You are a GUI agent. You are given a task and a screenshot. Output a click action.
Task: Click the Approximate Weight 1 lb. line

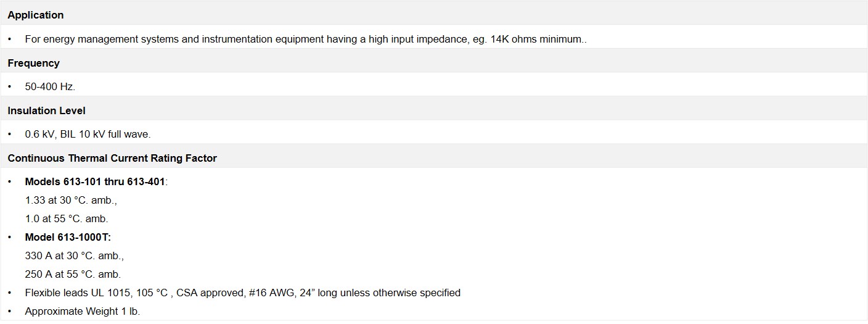click(83, 311)
